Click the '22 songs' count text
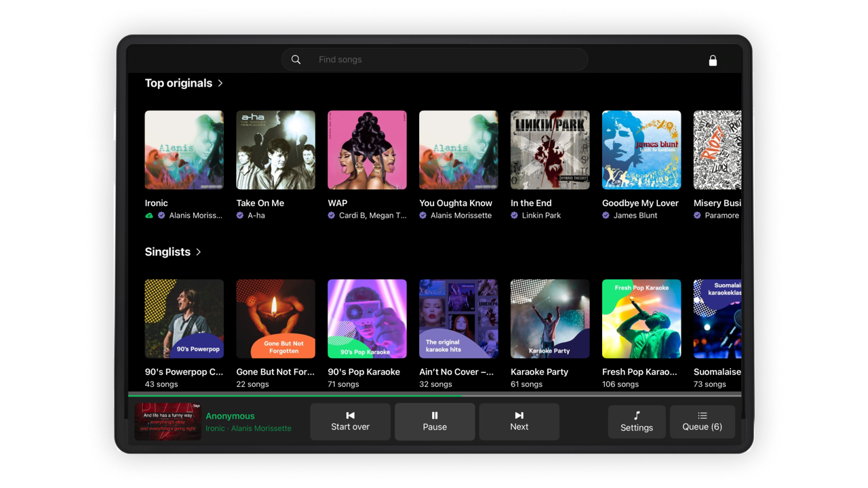 tap(252, 384)
